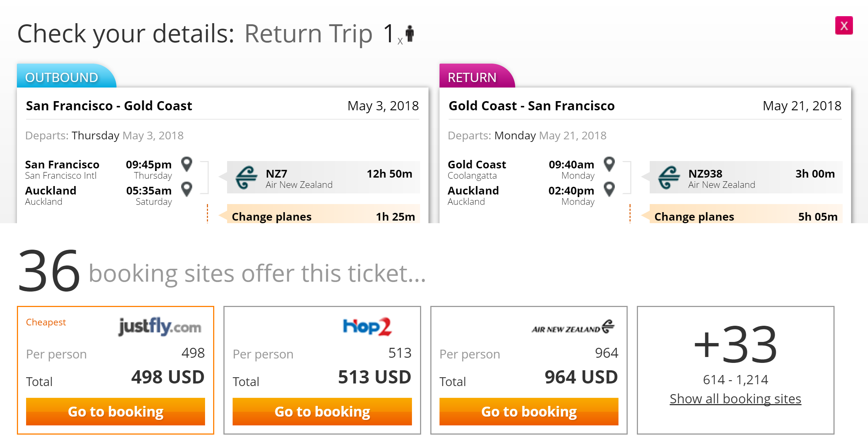Select the OUTBOUND tab
This screenshot has width=868, height=439.
[62, 77]
